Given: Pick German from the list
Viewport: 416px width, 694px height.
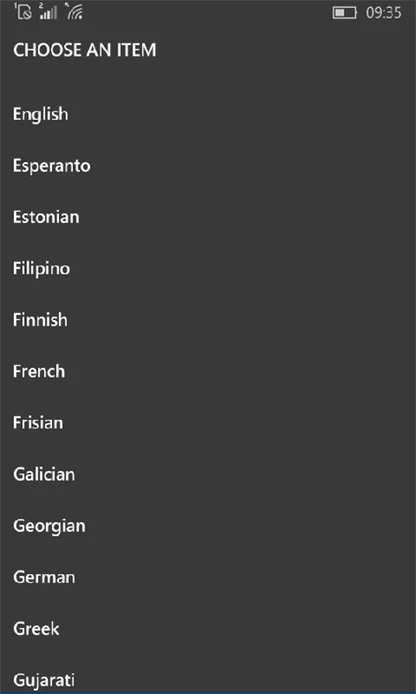Looking at the screenshot, I should (44, 577).
